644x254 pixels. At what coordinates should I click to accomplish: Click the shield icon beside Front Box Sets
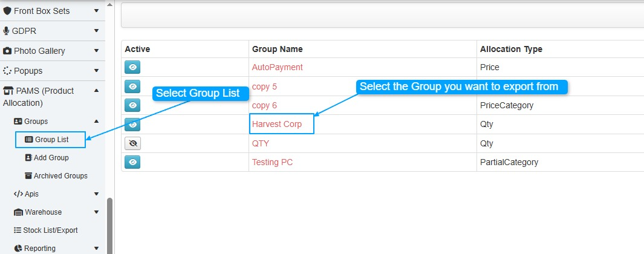pos(7,11)
